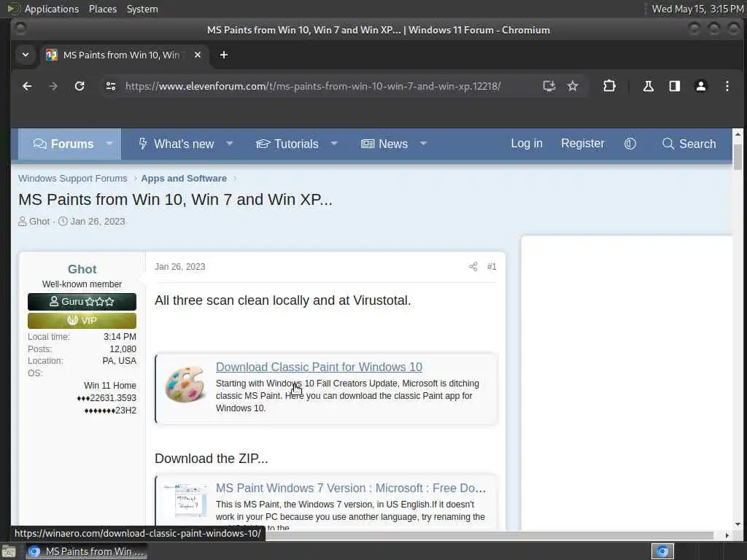Open the Places menu

(103, 9)
